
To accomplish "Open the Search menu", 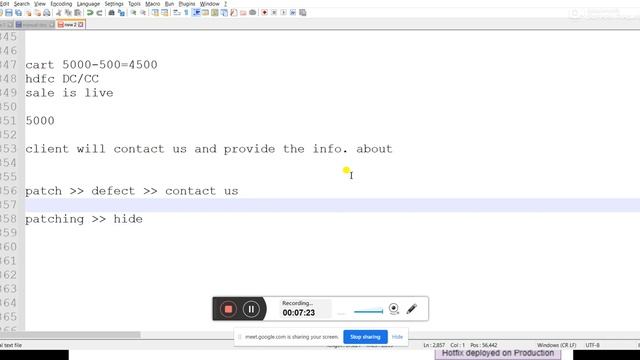I will tap(22, 4).
